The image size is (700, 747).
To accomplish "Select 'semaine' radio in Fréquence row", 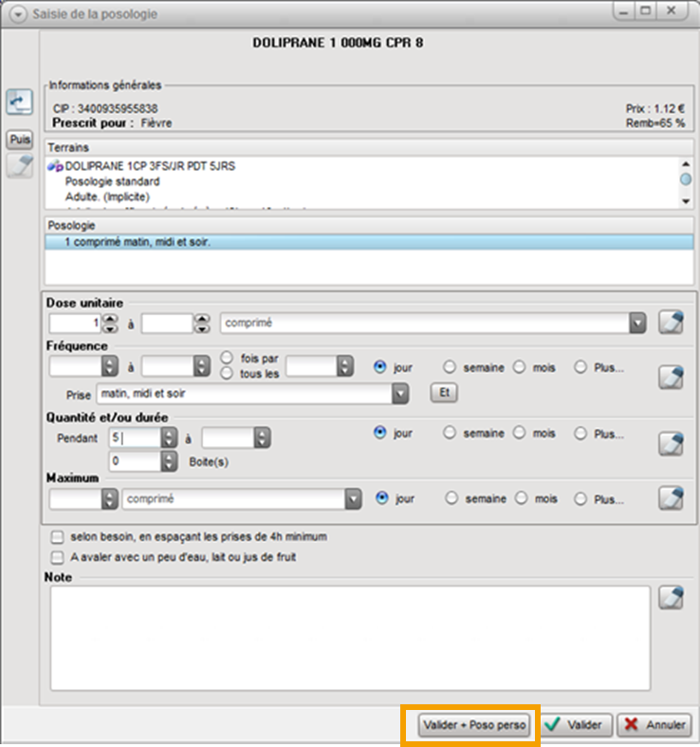I will [x=449, y=366].
